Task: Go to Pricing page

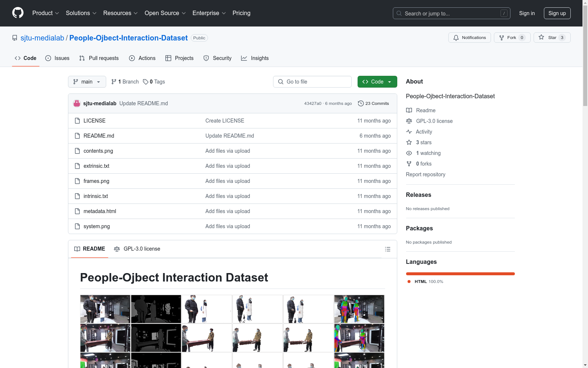Action: 241,13
